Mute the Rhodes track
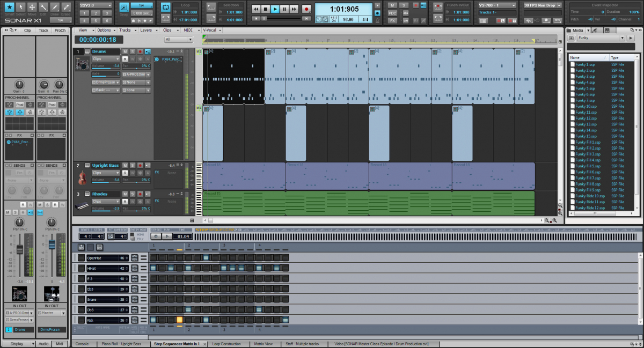Screen dimensions: 644x348 pyautogui.click(x=125, y=194)
